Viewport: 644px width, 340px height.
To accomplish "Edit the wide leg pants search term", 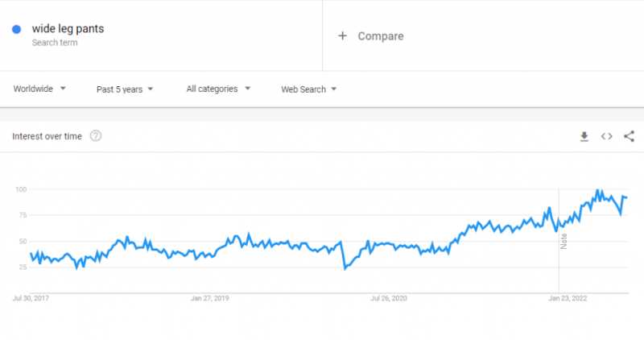I will click(68, 29).
